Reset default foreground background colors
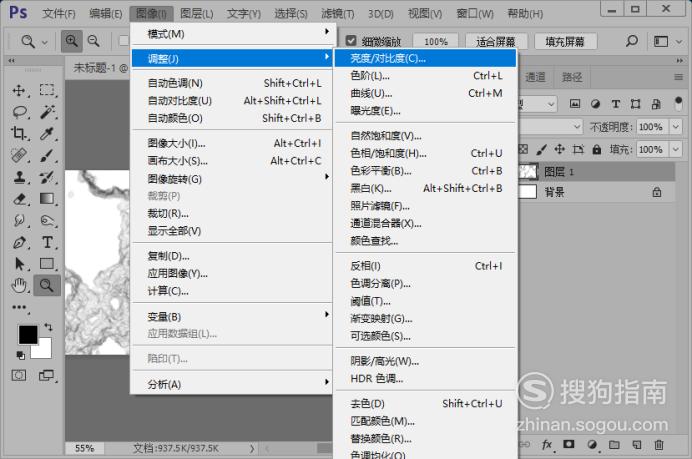This screenshot has height=459, width=692. [x=20, y=355]
